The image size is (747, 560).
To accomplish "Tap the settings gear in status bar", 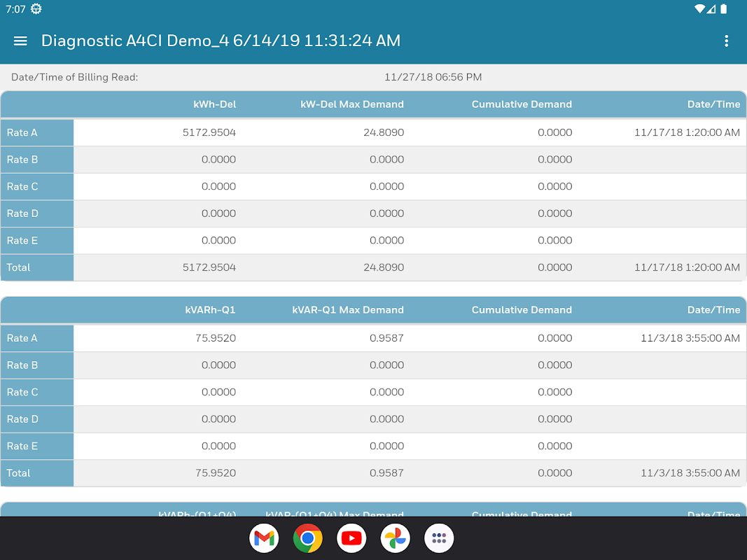I will (36, 9).
